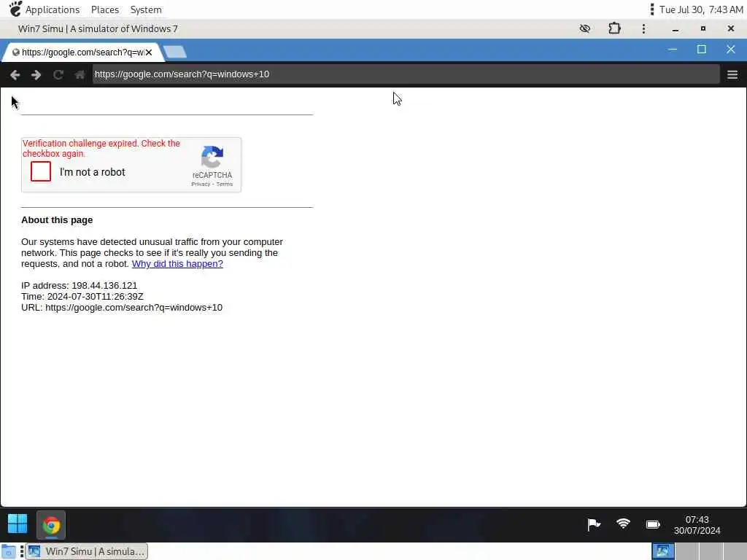This screenshot has width=747, height=560.
Task: Click the globe favicon on the tab
Action: pyautogui.click(x=16, y=52)
